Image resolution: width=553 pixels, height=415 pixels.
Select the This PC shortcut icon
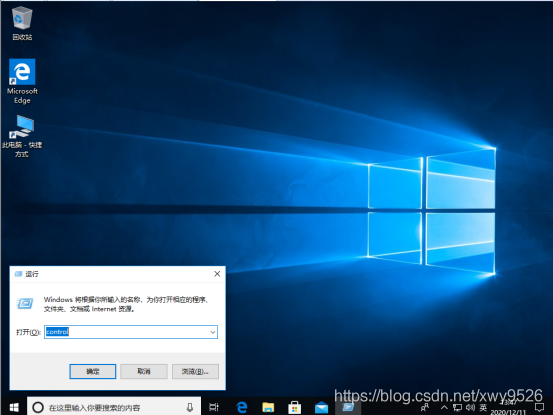22,136
